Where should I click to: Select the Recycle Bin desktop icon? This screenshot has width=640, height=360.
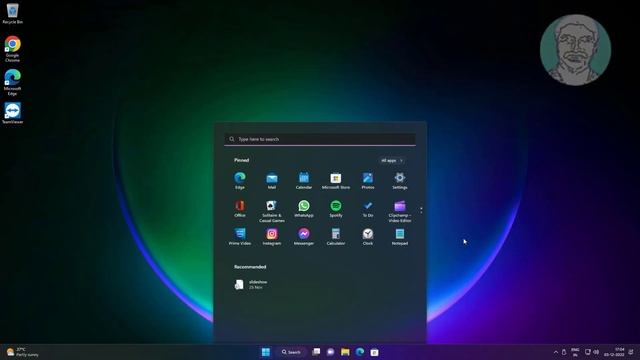(13, 13)
